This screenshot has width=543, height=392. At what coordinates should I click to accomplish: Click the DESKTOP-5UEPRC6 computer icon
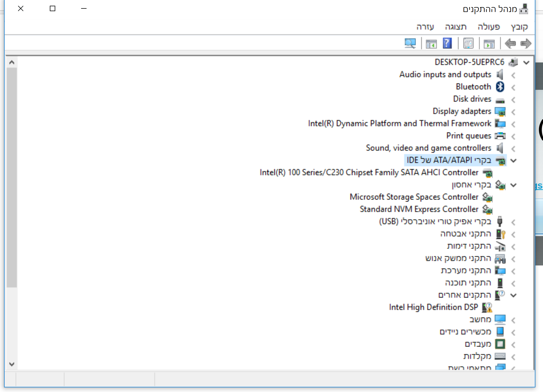pyautogui.click(x=513, y=62)
